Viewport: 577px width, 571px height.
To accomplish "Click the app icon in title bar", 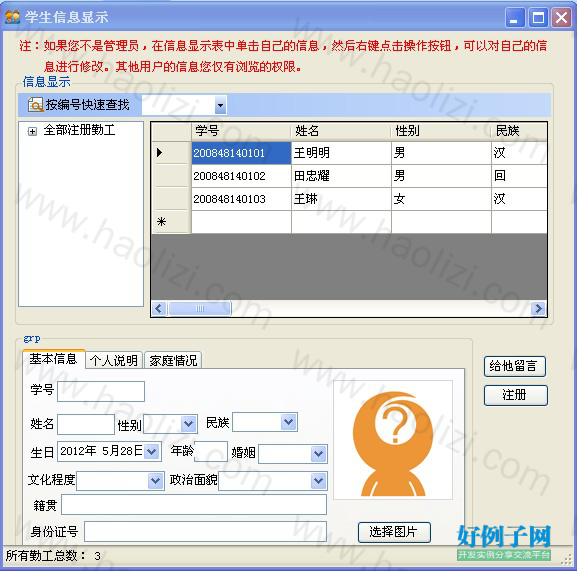I will (13, 17).
